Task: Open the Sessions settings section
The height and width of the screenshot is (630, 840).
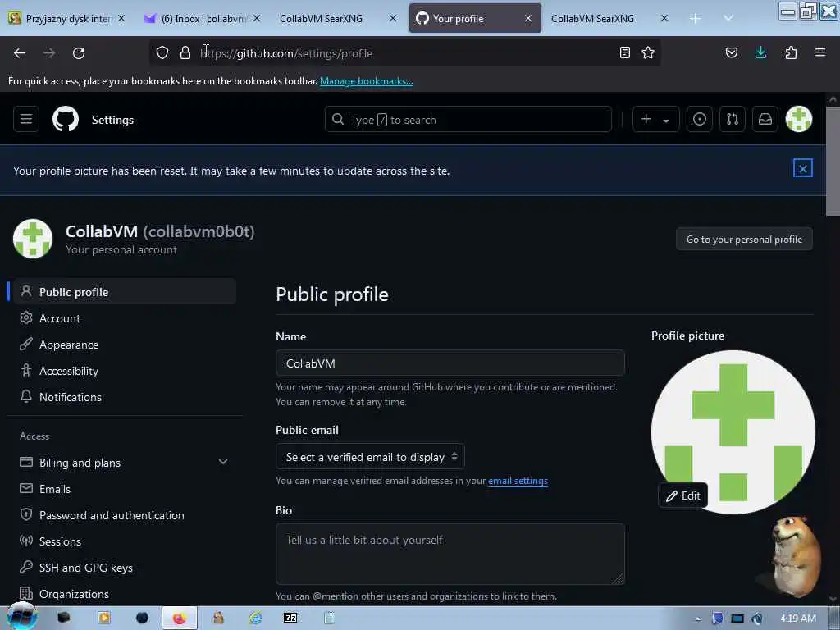Action: 125,541
